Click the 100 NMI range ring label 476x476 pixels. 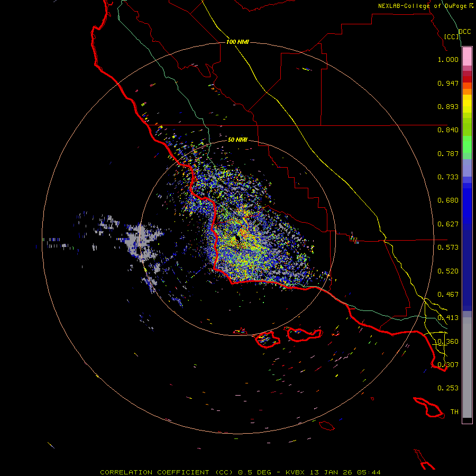(237, 42)
